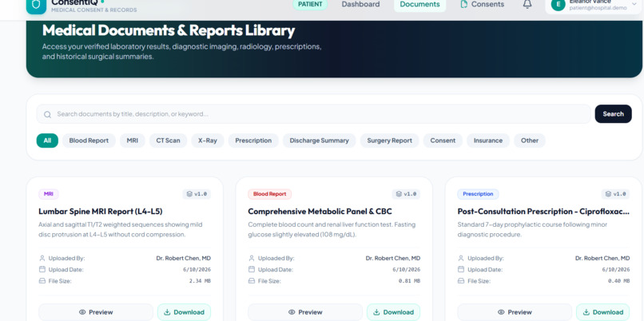Viewport: 644px width, 321px height.
Task: Click the red Blood Report tag
Action: [270, 194]
